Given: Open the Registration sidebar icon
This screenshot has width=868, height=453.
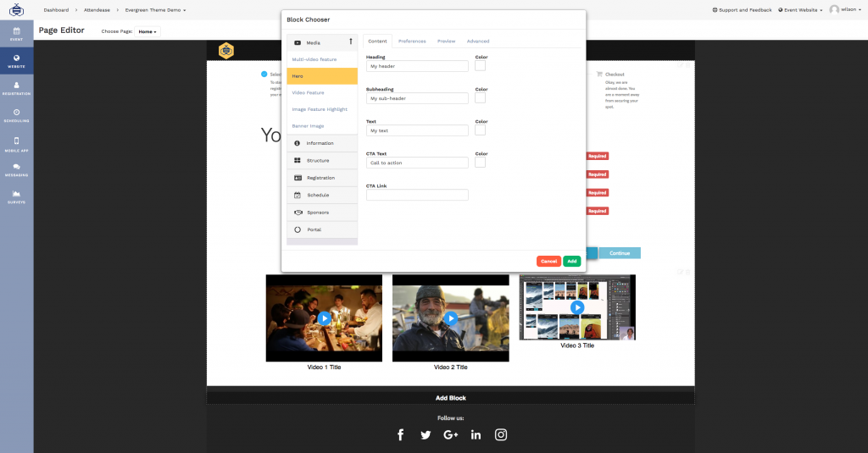Looking at the screenshot, I should click(x=16, y=86).
